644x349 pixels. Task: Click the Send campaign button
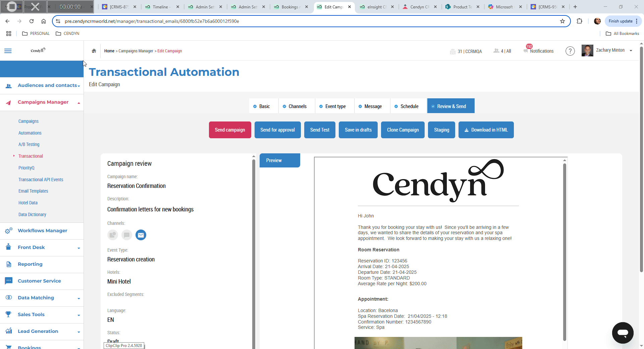pos(230,130)
